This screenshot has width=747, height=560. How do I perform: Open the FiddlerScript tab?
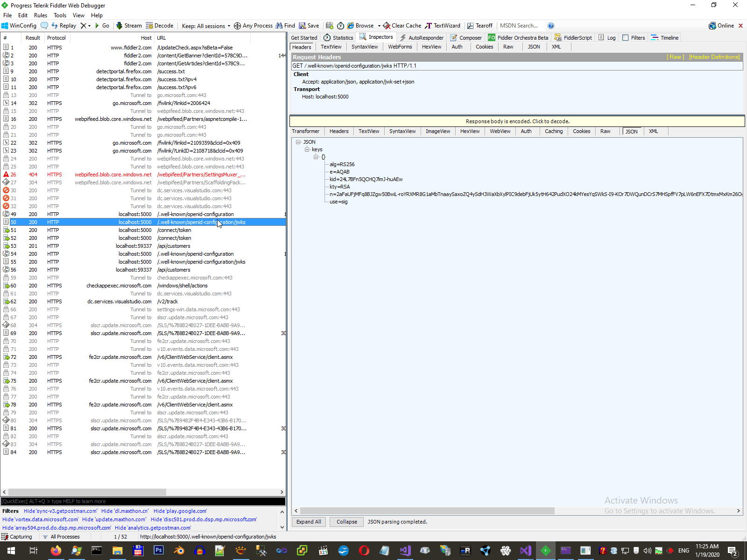tap(573, 38)
